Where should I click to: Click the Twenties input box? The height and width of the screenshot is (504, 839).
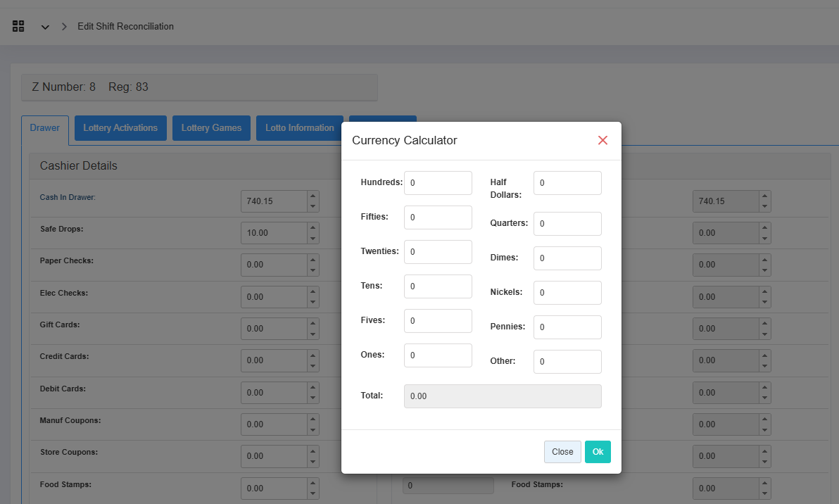pos(438,252)
